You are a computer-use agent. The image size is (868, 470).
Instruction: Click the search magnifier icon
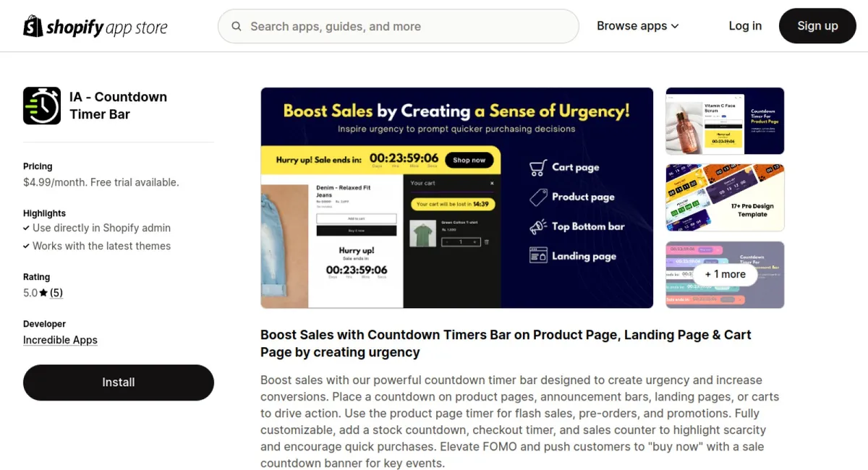pos(237,27)
